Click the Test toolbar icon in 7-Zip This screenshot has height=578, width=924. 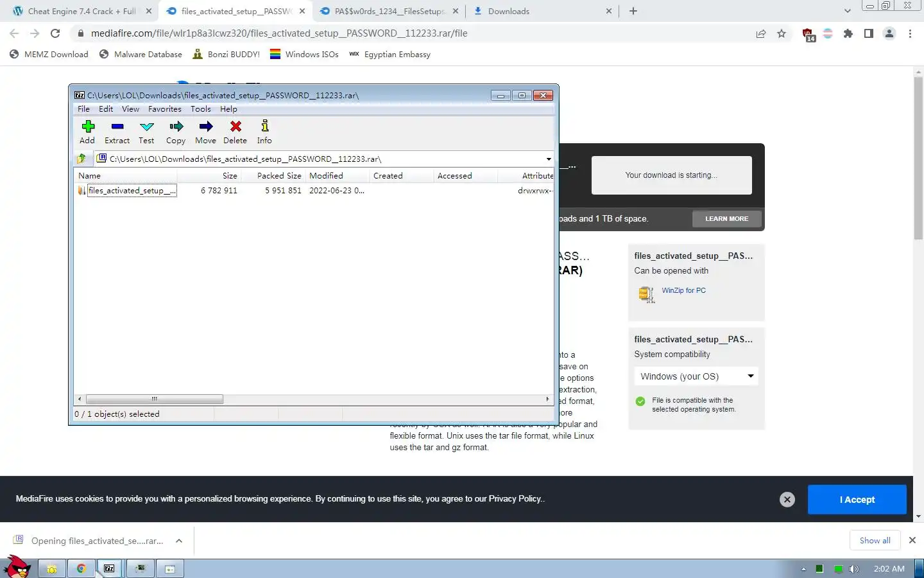pos(146,132)
